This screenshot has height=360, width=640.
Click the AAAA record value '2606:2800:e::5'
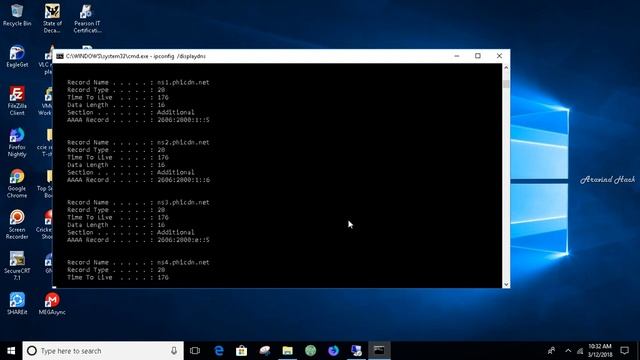point(183,240)
